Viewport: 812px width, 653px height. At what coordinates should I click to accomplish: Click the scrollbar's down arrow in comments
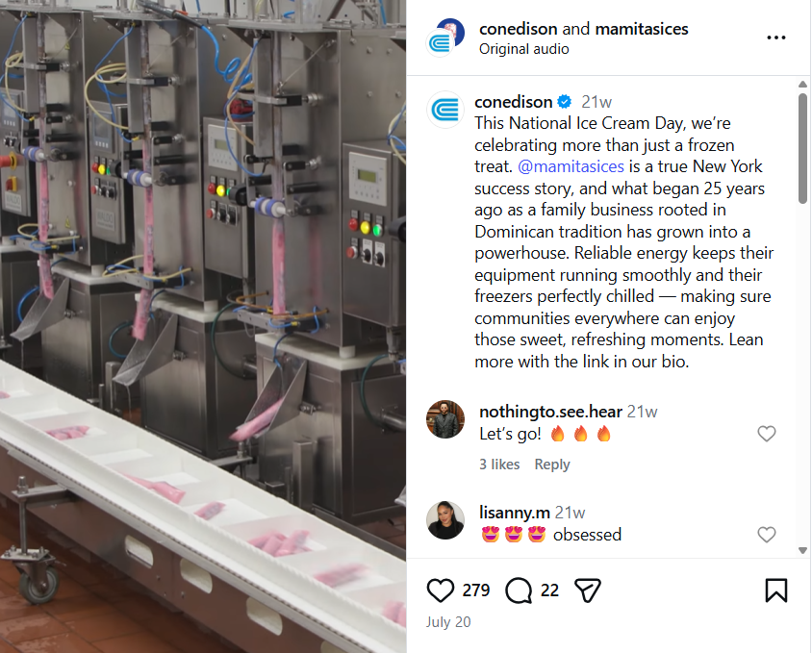(x=802, y=550)
